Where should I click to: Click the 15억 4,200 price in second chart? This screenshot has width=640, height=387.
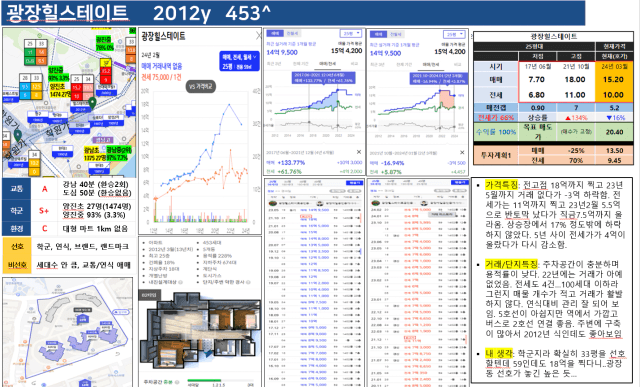[450, 52]
